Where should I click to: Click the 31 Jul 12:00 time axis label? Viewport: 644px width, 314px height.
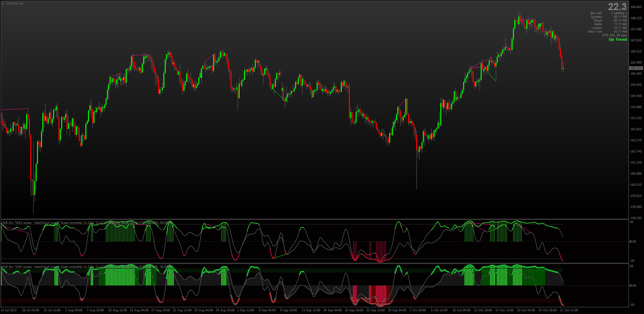52,310
